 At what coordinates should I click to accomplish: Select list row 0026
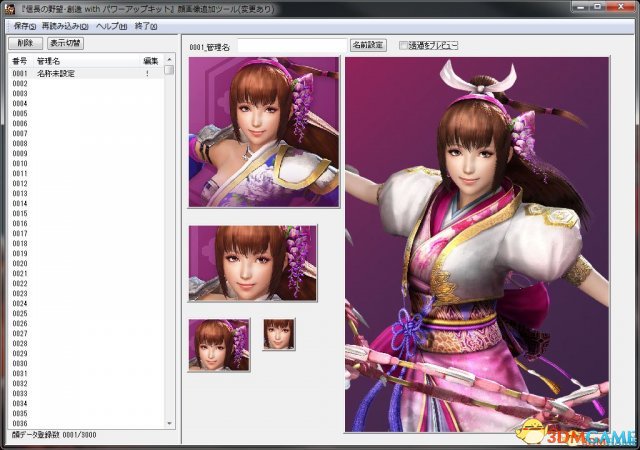[x=86, y=323]
